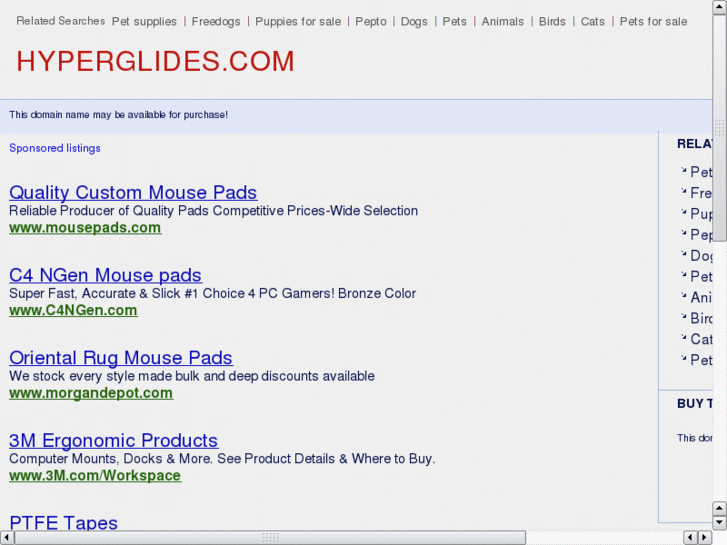The image size is (727, 545).
Task: Click the vertical scrollbar down arrow at bottom
Action: [x=720, y=523]
